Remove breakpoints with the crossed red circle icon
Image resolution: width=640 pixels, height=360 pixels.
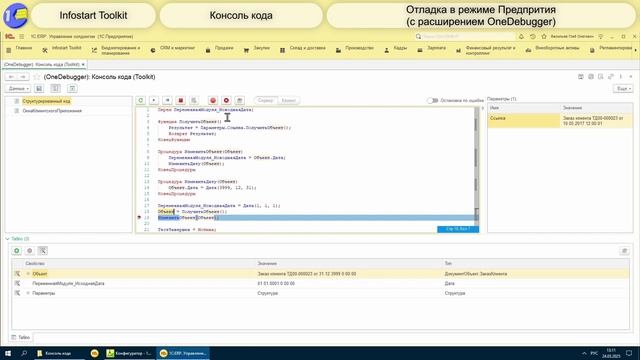(227, 100)
